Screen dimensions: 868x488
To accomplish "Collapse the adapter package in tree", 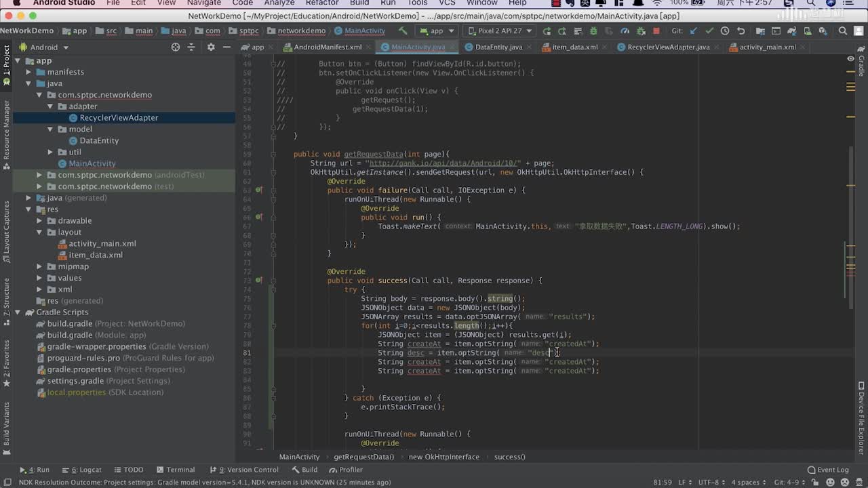I will click(x=50, y=106).
